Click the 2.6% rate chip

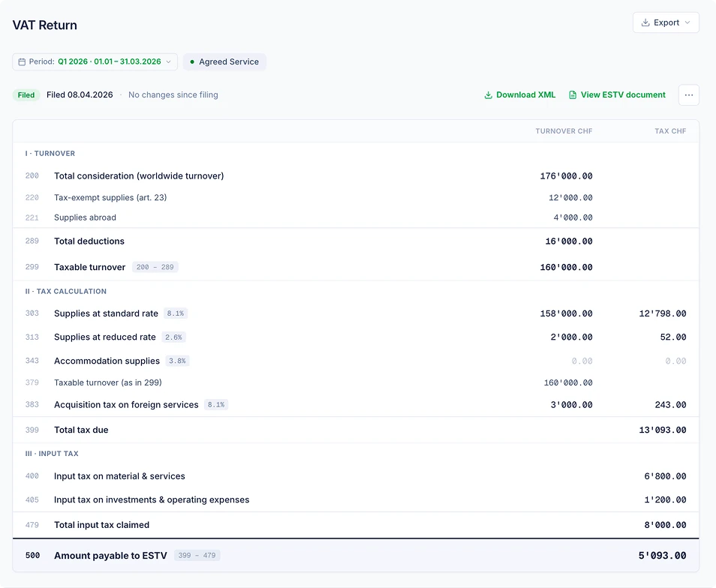[x=173, y=337]
